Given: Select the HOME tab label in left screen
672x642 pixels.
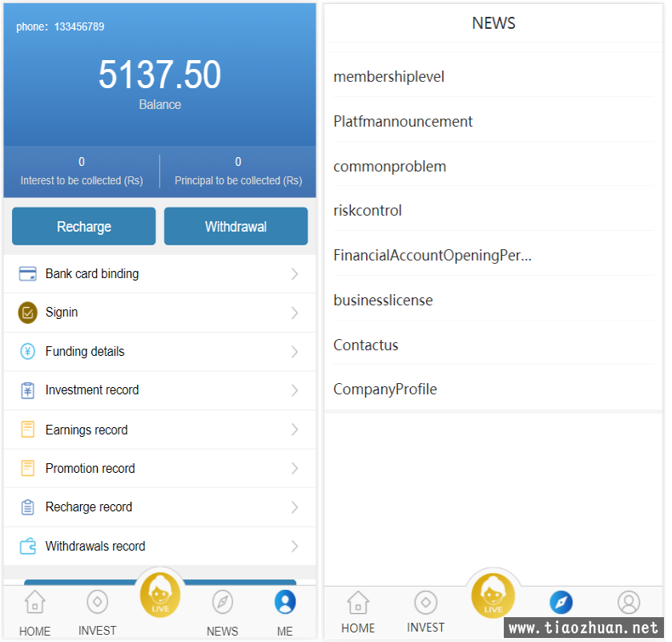Looking at the screenshot, I should 34,632.
